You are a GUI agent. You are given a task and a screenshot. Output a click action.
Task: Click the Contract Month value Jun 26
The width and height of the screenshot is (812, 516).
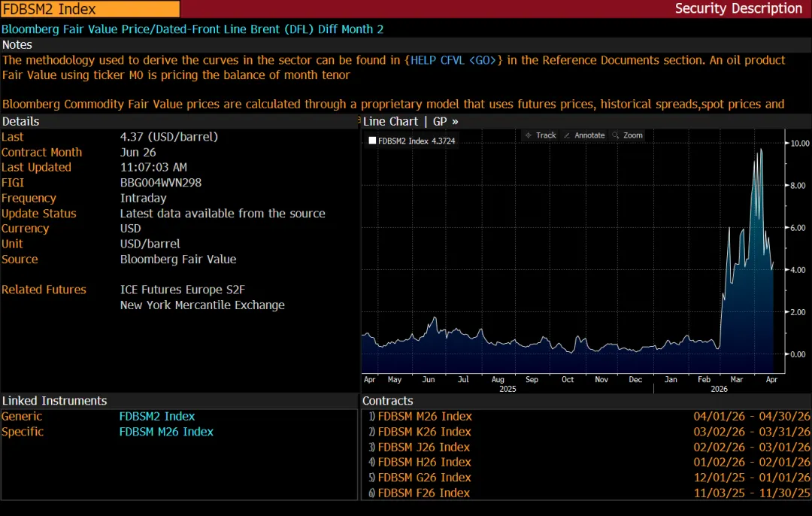point(138,152)
